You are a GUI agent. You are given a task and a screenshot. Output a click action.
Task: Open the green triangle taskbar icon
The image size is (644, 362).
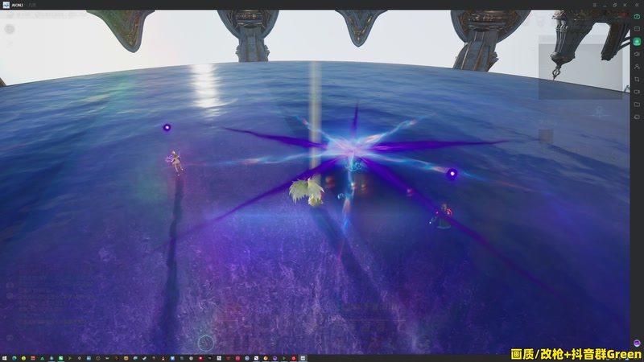click(x=43, y=358)
